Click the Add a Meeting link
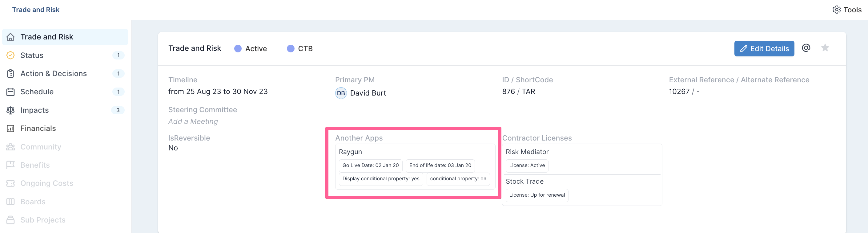Image resolution: width=868 pixels, height=233 pixels. click(x=193, y=121)
